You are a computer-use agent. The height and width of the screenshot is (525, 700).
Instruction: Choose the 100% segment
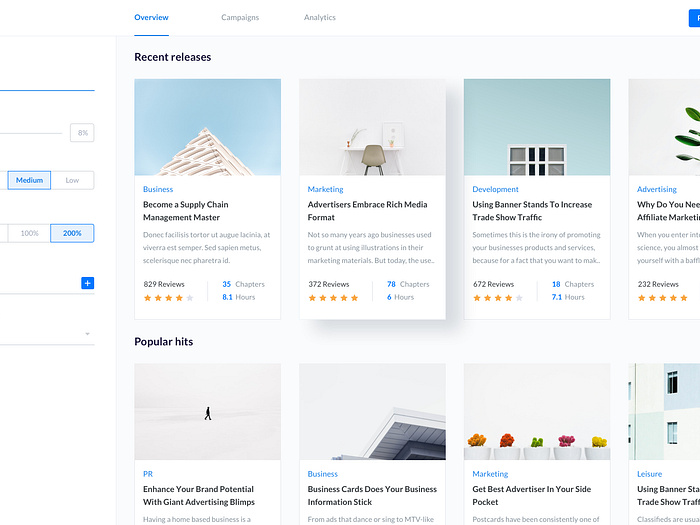point(29,233)
